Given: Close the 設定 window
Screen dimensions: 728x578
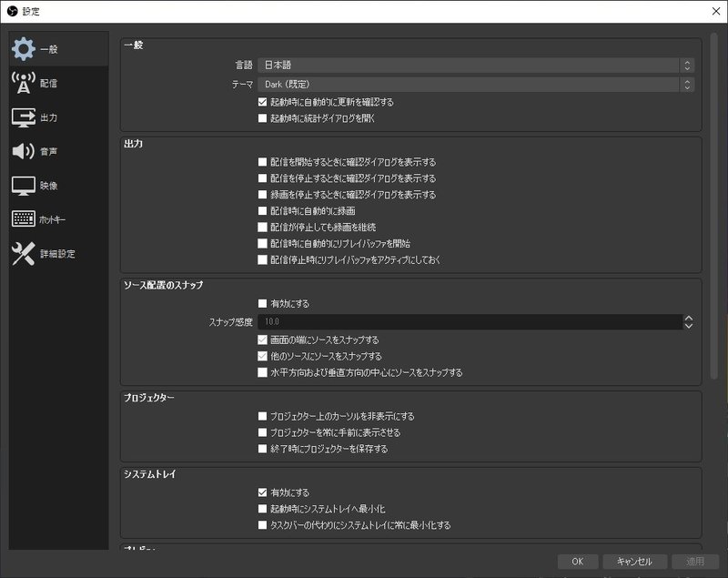Looking at the screenshot, I should coord(716,11).
